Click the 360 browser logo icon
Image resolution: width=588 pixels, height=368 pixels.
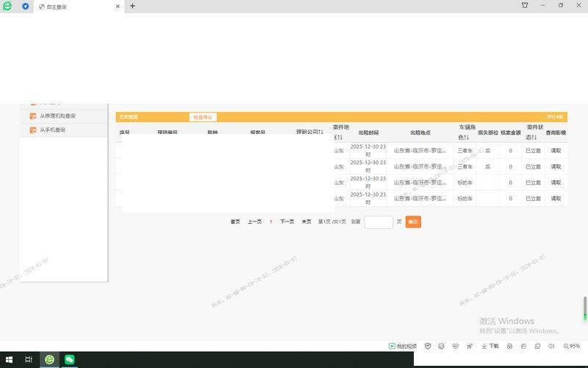click(x=7, y=6)
